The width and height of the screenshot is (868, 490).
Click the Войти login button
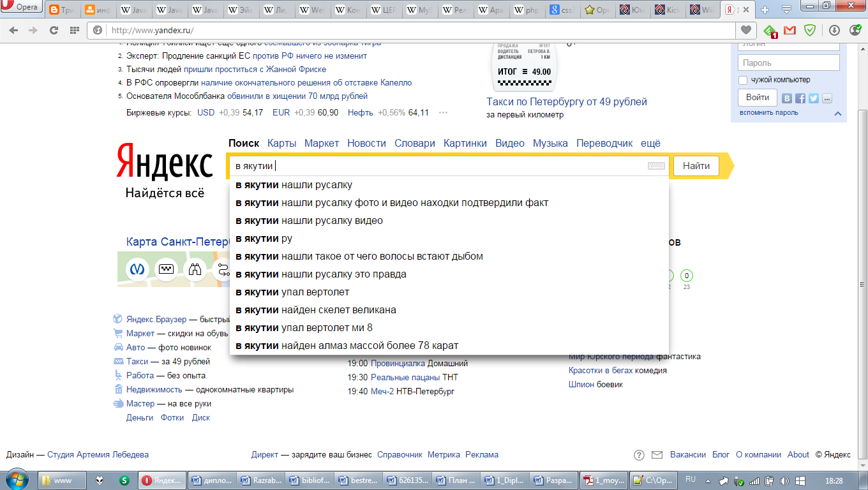(758, 98)
